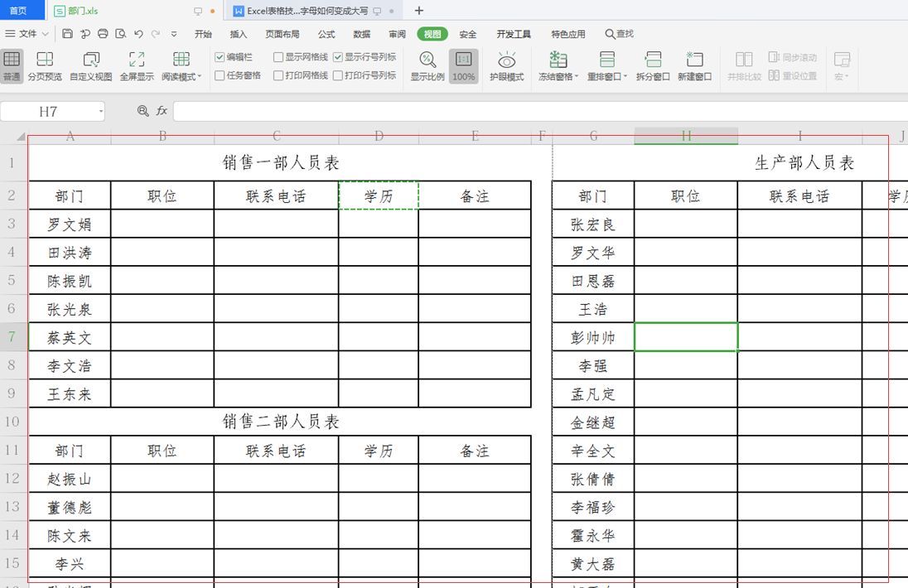Switch to Page Break Preview (分页预览)

tap(44, 66)
